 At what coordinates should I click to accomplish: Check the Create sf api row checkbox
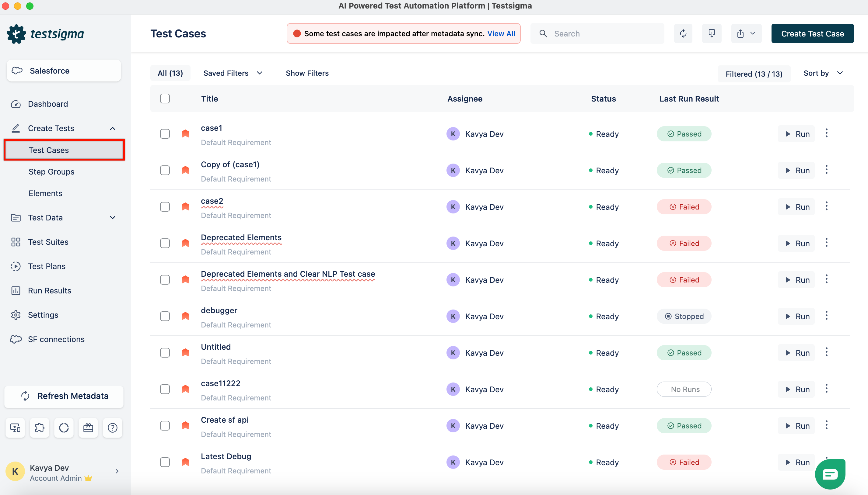pyautogui.click(x=165, y=426)
